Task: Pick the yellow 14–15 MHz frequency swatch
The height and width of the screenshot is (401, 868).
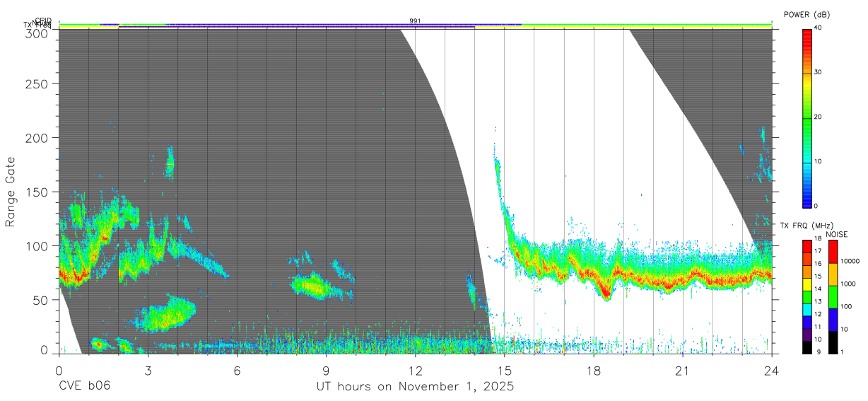Action: pyautogui.click(x=807, y=284)
